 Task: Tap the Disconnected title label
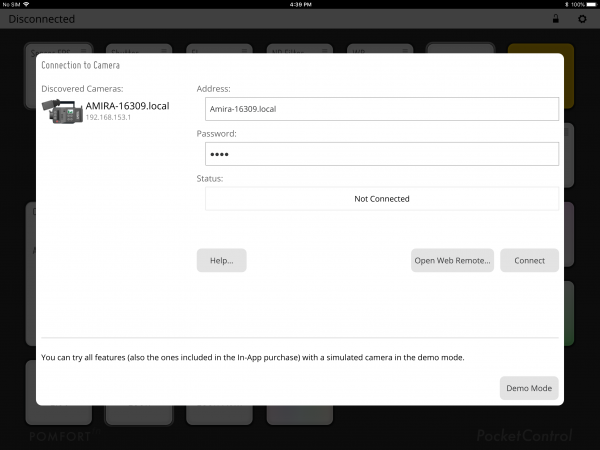point(42,19)
